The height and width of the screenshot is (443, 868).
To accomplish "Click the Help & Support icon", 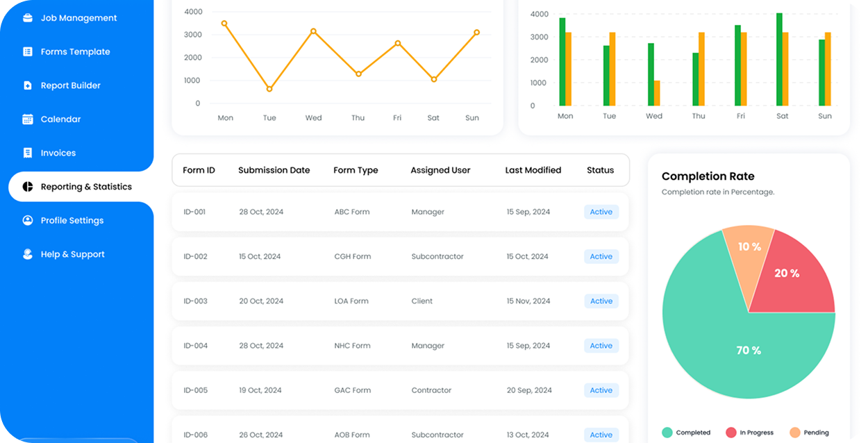I will coord(28,254).
